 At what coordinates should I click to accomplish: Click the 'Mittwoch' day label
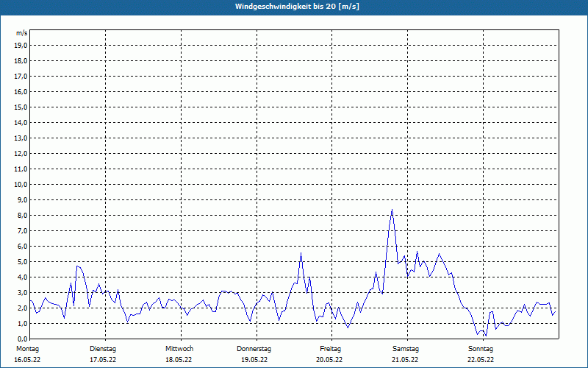[179, 349]
